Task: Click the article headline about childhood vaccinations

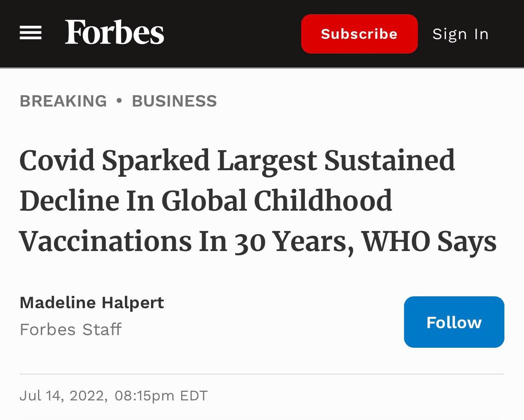Action: (258, 200)
